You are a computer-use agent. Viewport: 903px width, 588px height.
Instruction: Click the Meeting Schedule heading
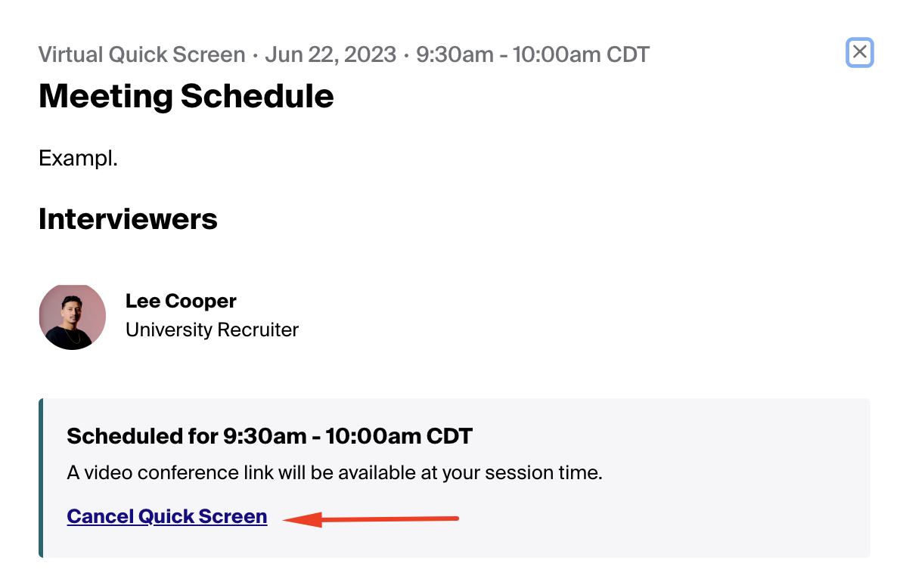[x=186, y=96]
